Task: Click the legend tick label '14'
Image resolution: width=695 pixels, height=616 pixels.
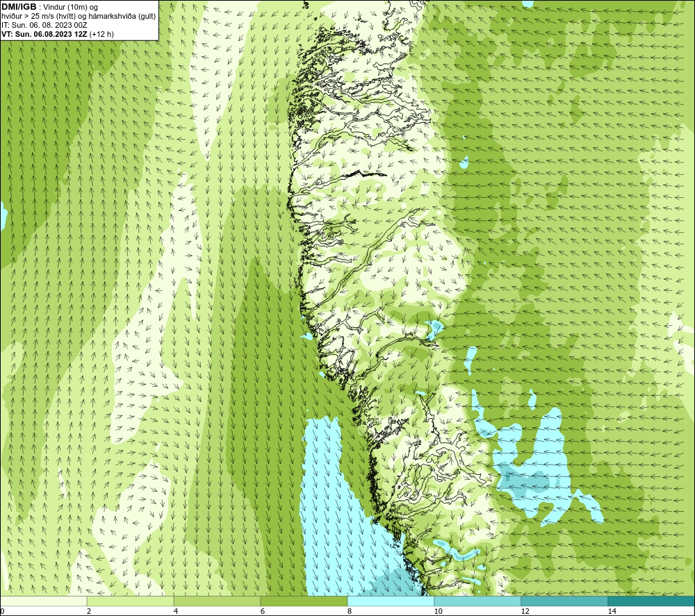Action: click(612, 612)
